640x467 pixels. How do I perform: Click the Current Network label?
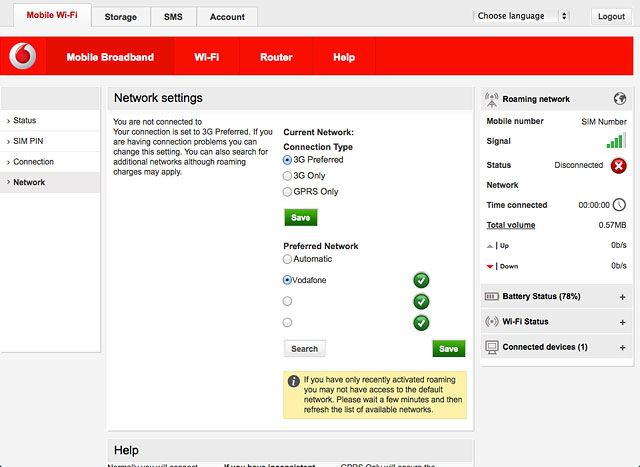(318, 132)
